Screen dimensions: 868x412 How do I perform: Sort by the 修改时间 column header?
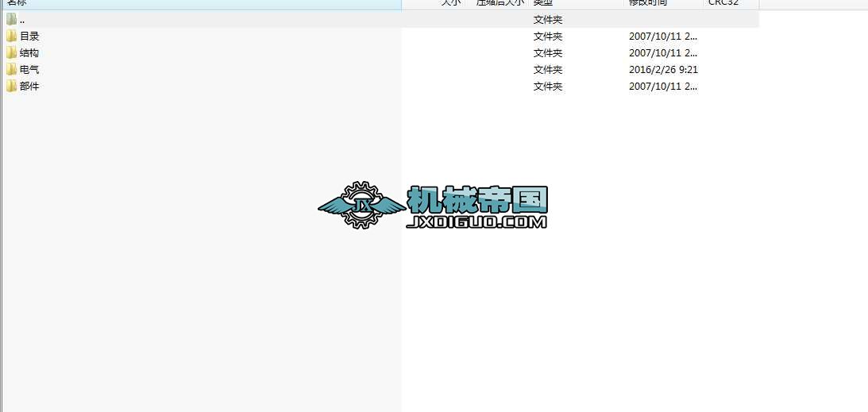663,3
